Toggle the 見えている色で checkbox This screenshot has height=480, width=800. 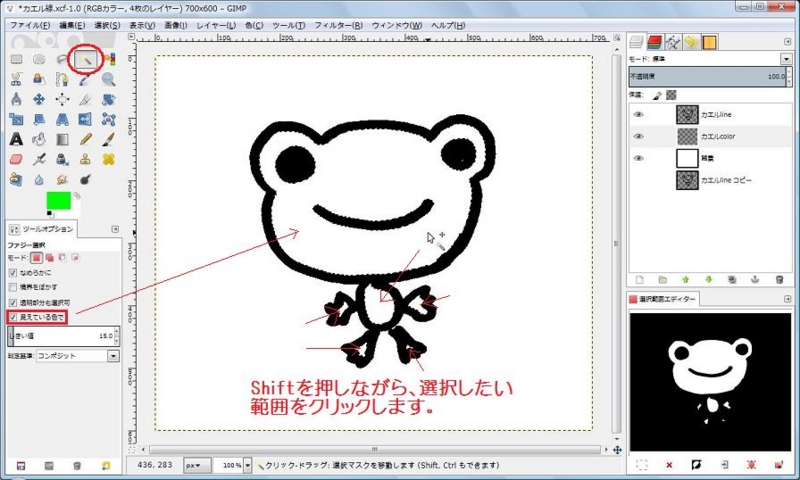(13, 317)
